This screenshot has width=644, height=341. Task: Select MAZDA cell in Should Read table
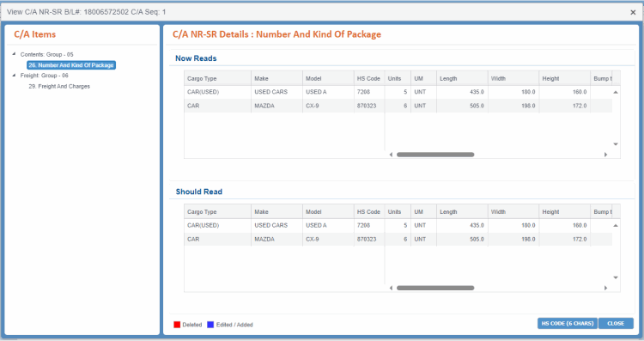tap(276, 239)
